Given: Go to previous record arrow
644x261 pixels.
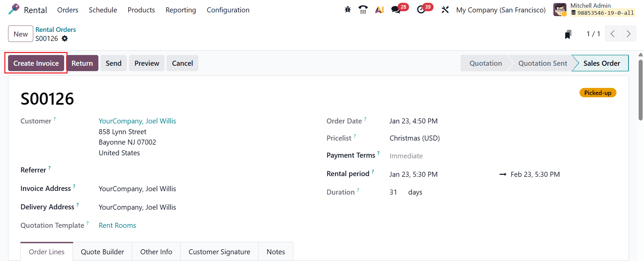Looking at the screenshot, I should coord(612,34).
